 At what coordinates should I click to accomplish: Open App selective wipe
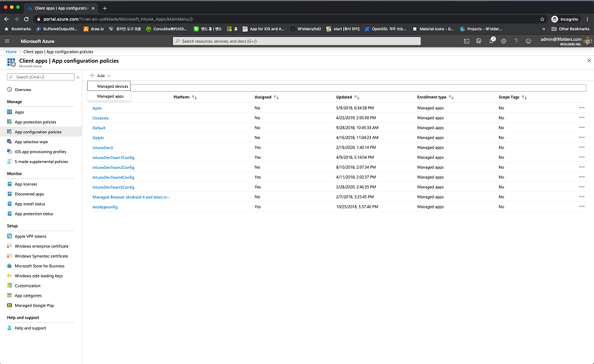point(31,142)
